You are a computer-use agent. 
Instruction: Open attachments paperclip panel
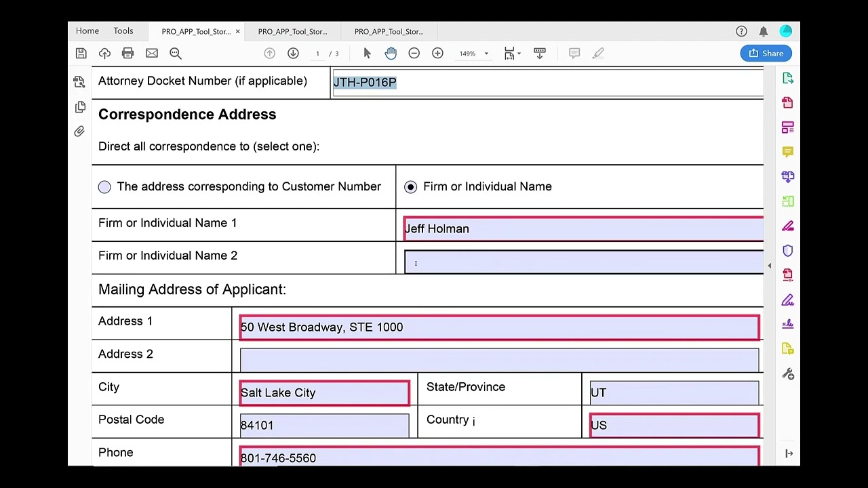79,131
